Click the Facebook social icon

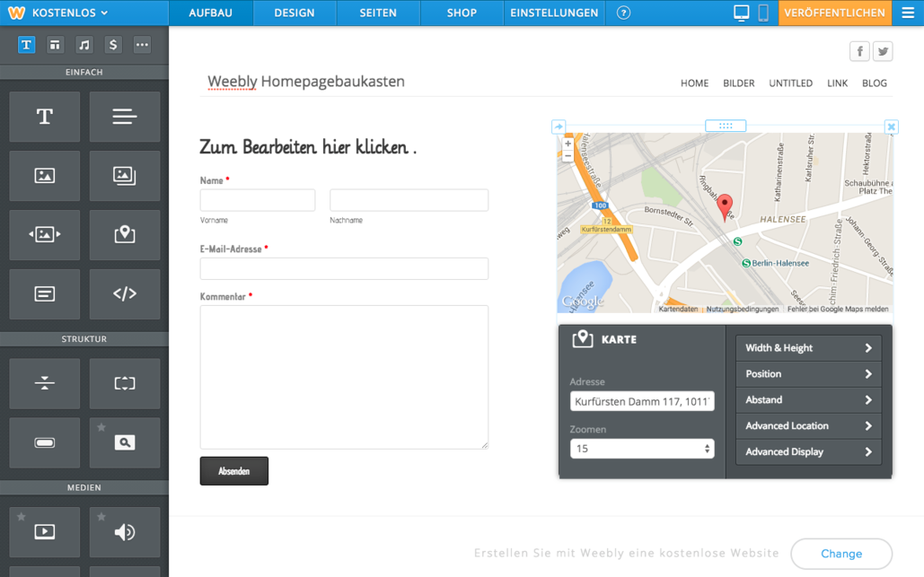click(x=859, y=52)
